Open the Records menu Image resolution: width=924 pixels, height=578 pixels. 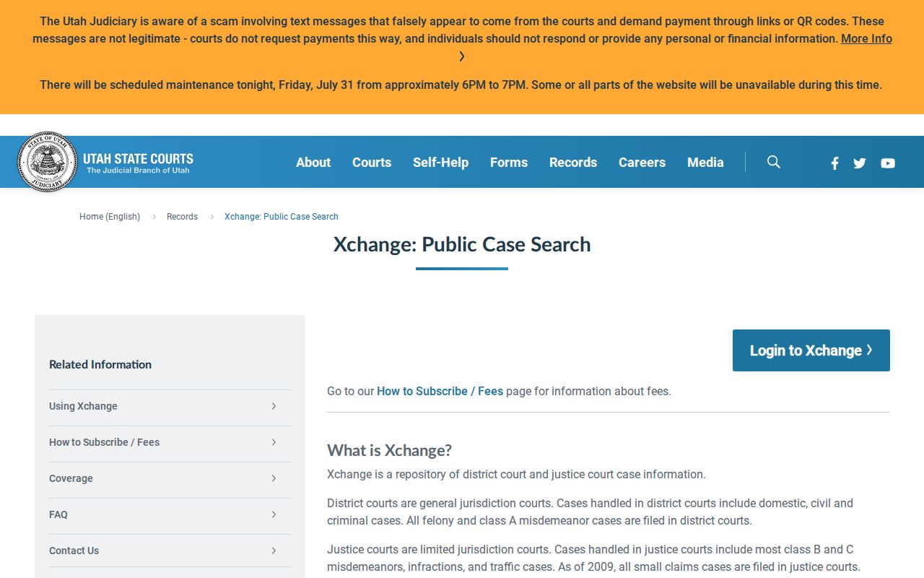coord(573,163)
